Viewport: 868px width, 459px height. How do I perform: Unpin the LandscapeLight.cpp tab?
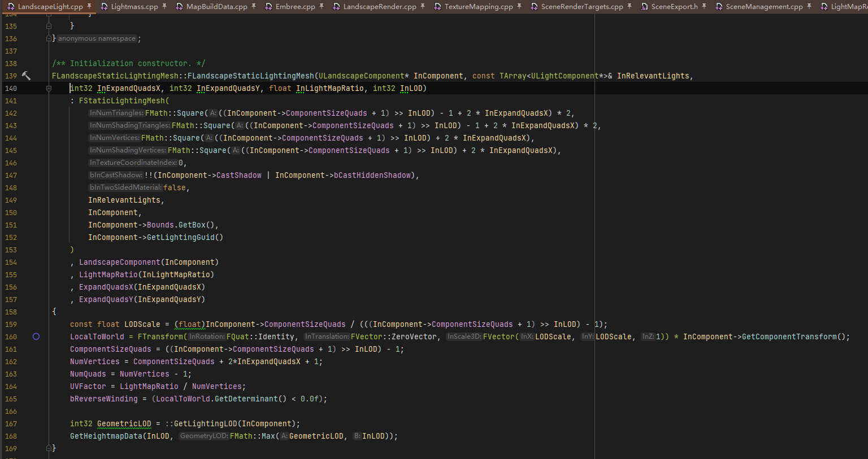click(x=89, y=6)
